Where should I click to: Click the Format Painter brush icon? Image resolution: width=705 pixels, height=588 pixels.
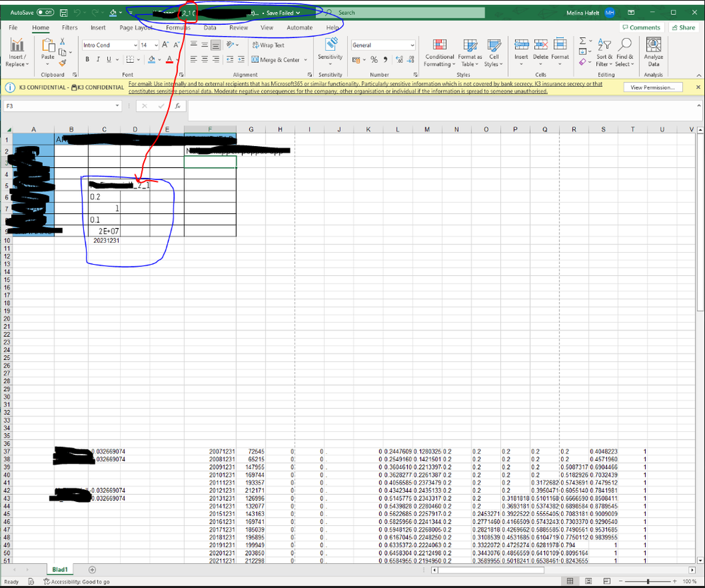click(x=63, y=63)
